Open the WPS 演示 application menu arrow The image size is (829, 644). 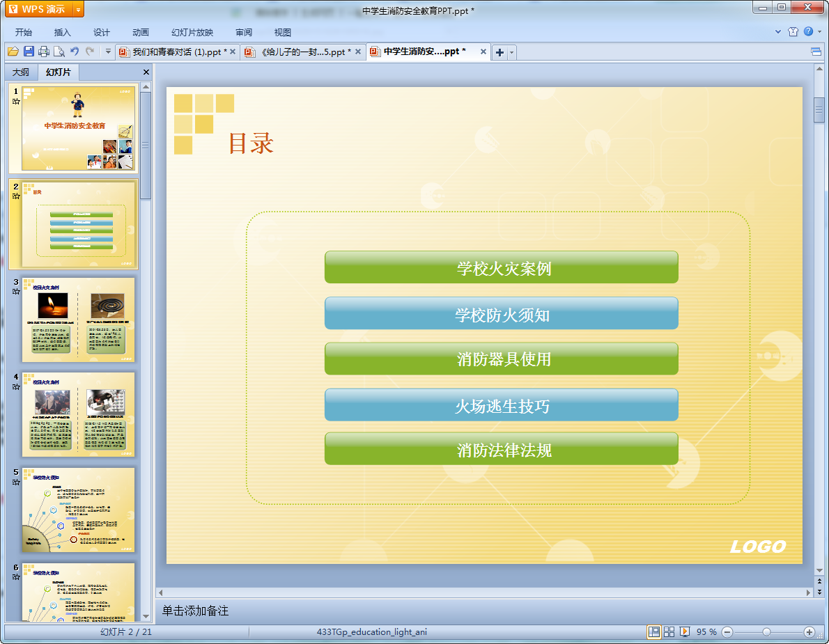point(78,10)
